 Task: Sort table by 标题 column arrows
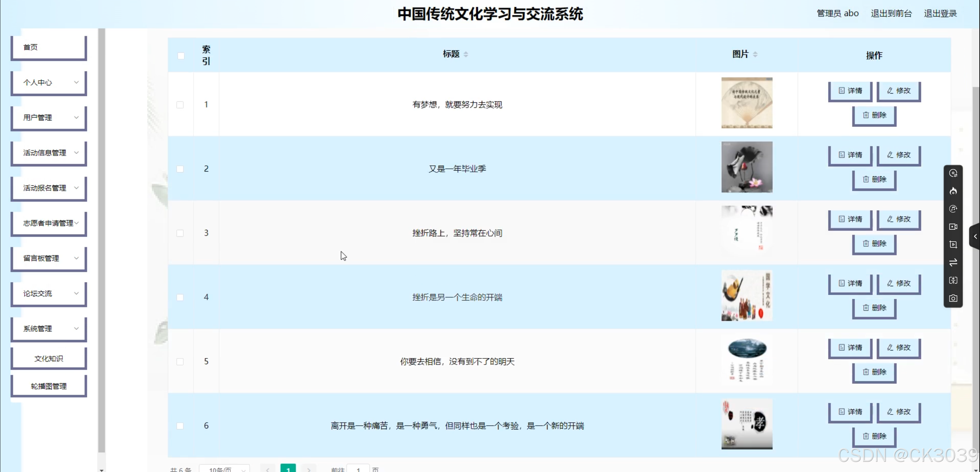click(466, 54)
